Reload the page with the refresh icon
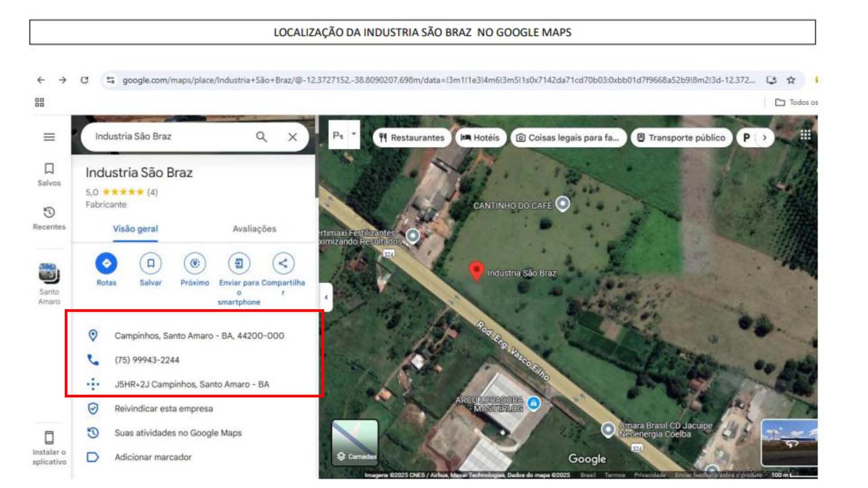Viewport: 868px width, 488px height. [x=84, y=80]
